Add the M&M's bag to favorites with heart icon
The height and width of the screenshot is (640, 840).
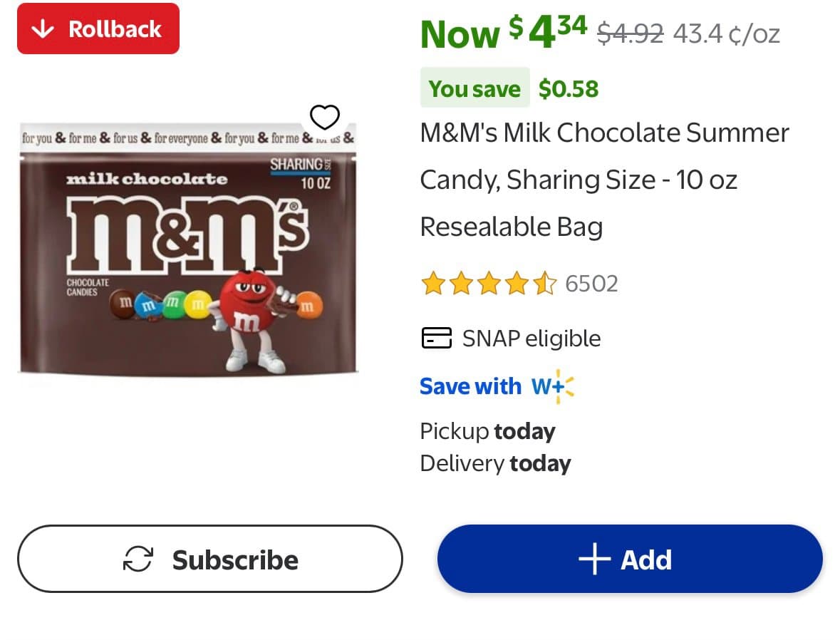pyautogui.click(x=325, y=117)
